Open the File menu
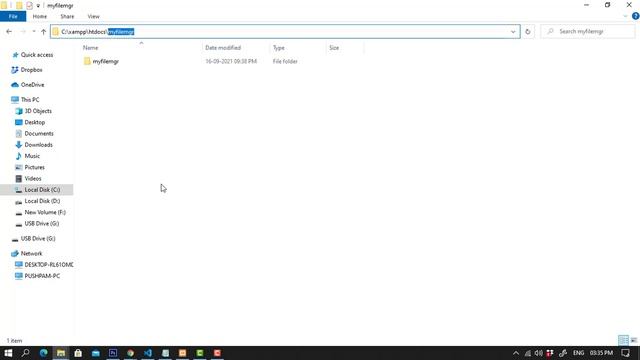The height and width of the screenshot is (360, 640). [x=13, y=16]
